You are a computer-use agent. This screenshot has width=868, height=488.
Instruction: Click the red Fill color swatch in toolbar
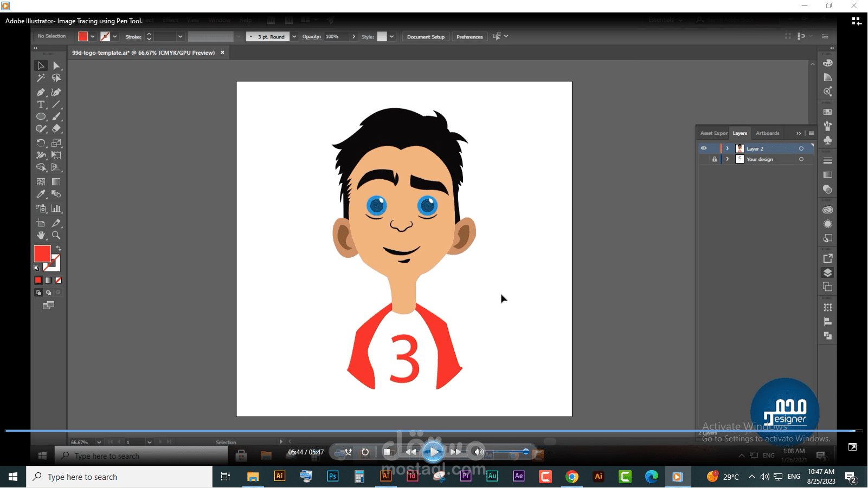pyautogui.click(x=42, y=253)
